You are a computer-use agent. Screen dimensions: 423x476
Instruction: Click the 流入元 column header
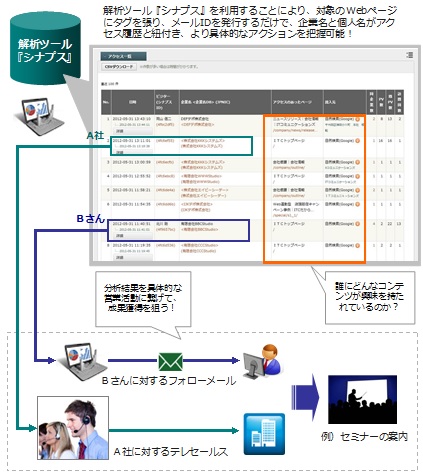click(344, 102)
